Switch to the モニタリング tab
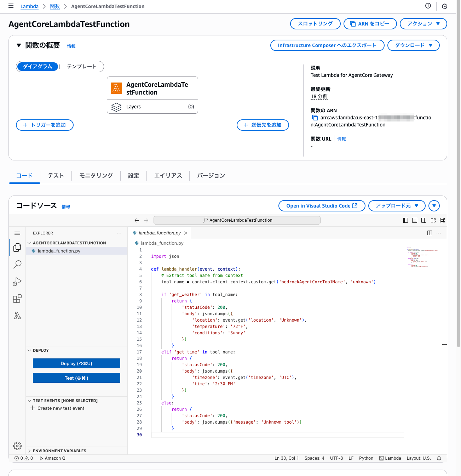 (96, 176)
